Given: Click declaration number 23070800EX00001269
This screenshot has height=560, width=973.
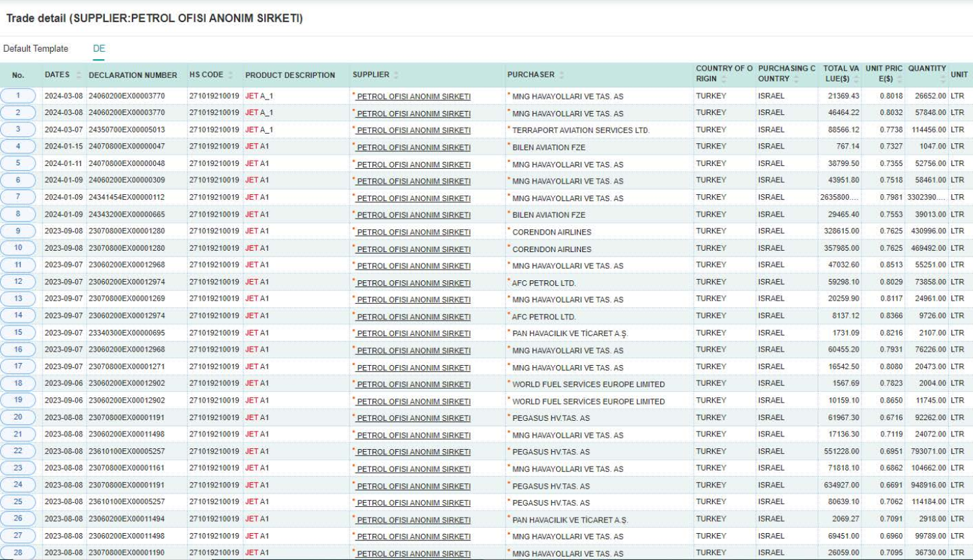Looking at the screenshot, I should coord(126,298).
